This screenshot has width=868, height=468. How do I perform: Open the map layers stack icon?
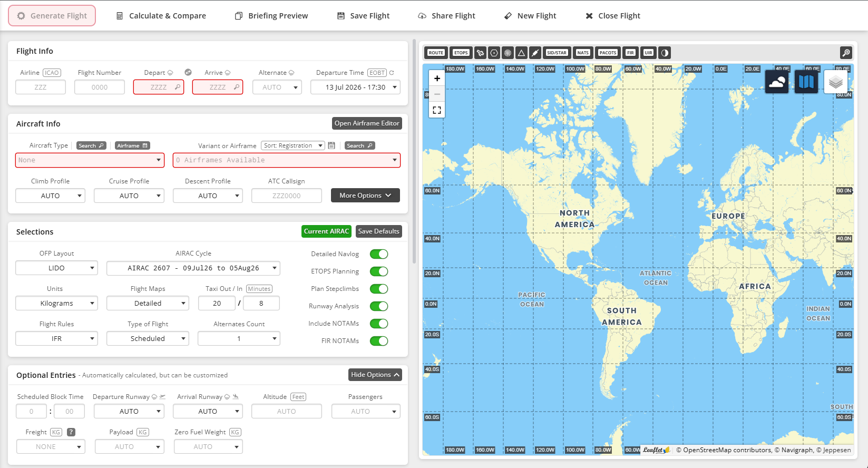coord(835,82)
